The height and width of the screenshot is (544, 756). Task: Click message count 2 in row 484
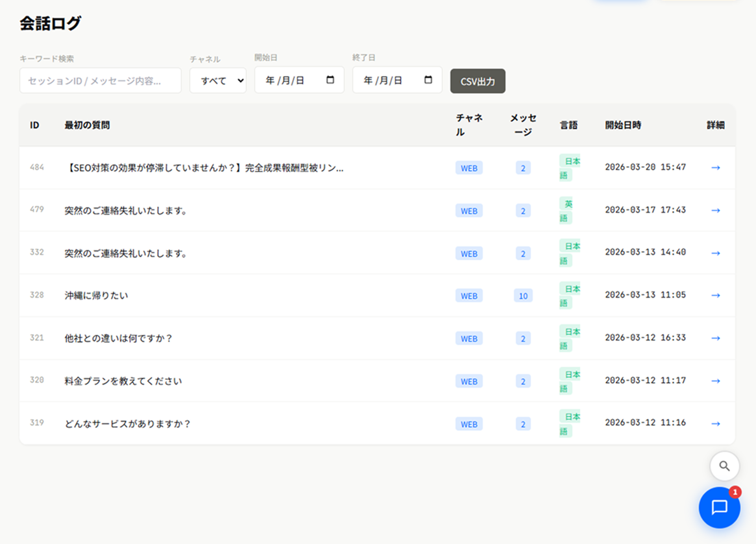click(x=523, y=168)
